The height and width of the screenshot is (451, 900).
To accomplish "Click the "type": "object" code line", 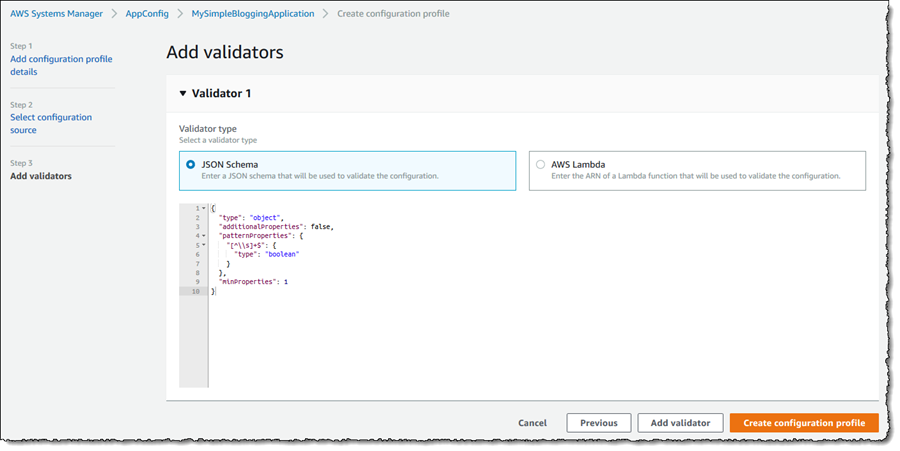I will (x=251, y=217).
